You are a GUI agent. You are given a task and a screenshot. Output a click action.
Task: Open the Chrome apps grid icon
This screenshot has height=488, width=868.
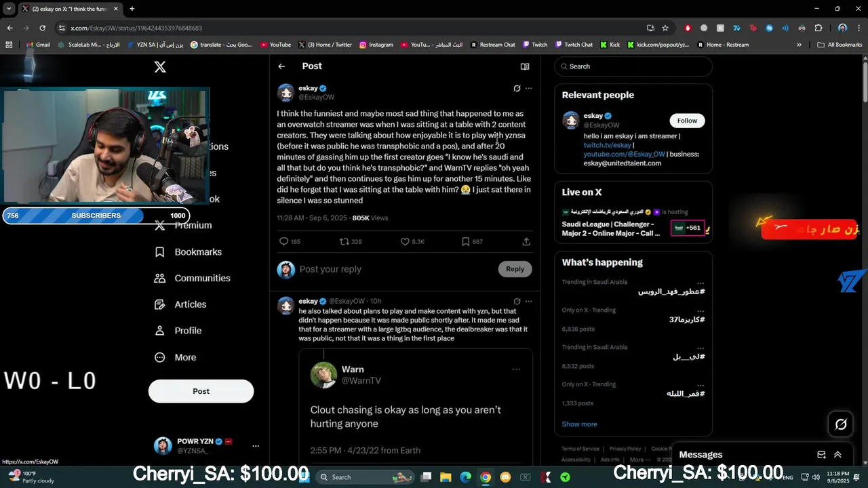(x=9, y=45)
